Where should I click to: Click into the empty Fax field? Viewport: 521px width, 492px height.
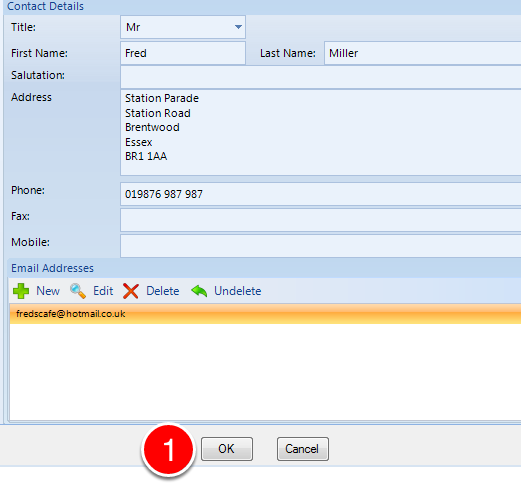pos(320,220)
